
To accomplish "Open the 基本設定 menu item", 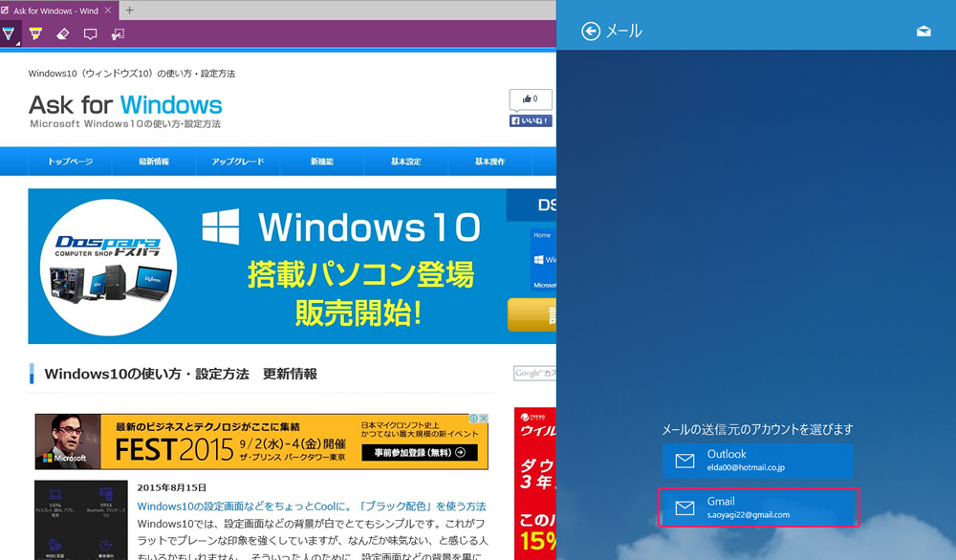I will coord(406,162).
